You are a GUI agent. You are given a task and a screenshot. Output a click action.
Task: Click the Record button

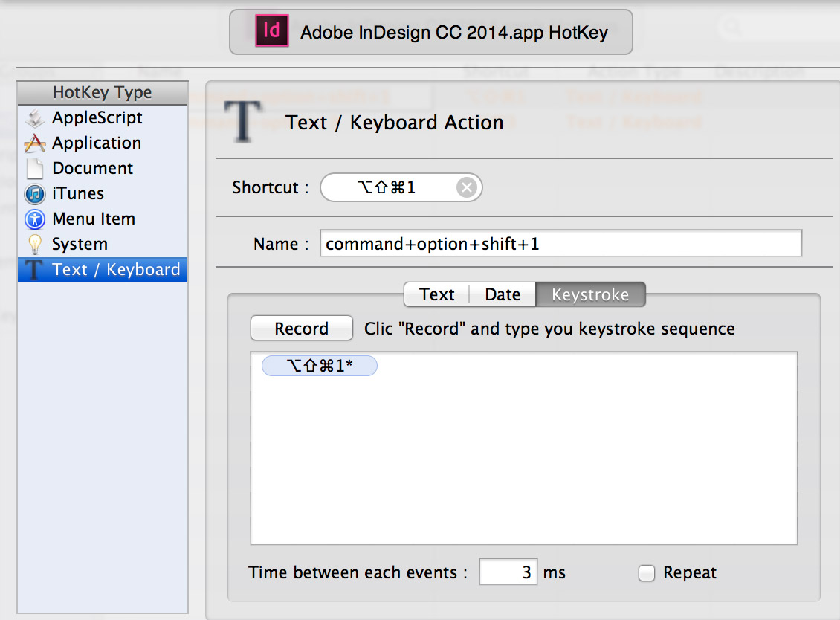[302, 329]
